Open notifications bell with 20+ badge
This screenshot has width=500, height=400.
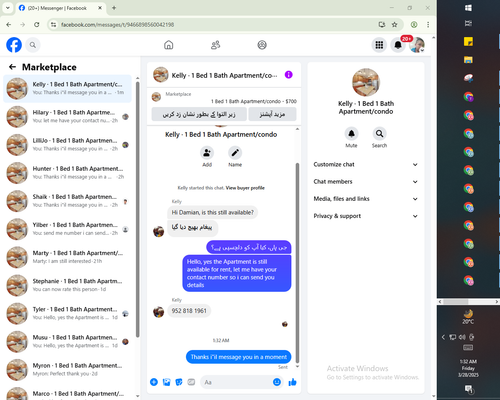tap(398, 45)
